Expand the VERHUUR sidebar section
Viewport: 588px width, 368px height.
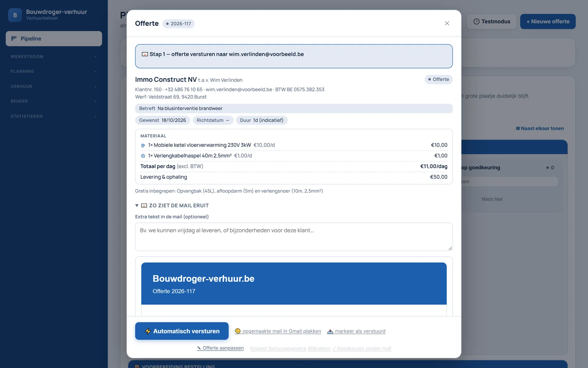coord(54,86)
